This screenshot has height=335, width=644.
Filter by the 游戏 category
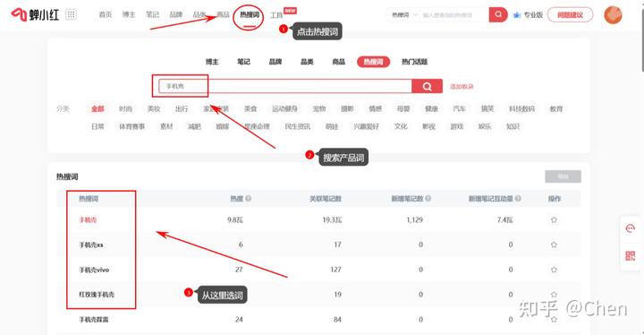pos(457,127)
